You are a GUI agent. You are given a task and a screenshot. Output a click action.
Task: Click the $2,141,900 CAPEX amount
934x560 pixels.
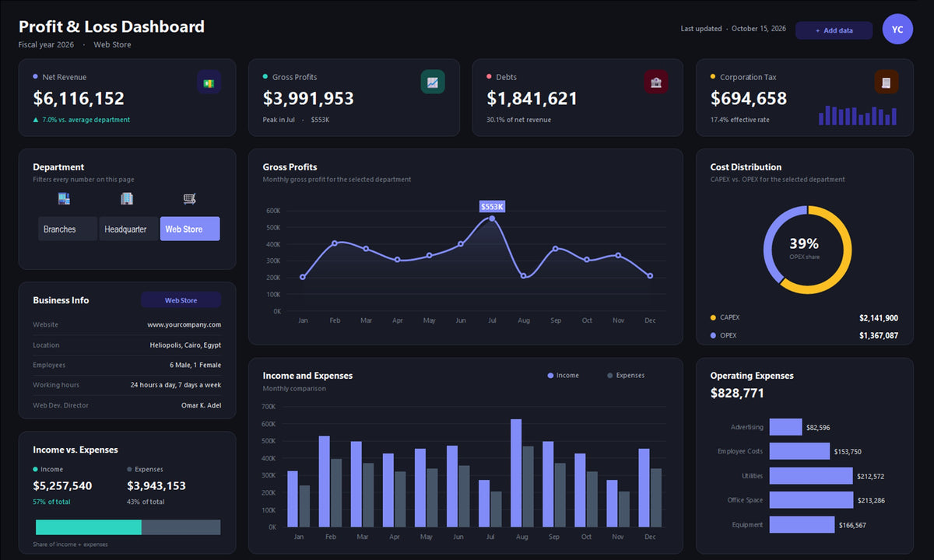coord(879,318)
